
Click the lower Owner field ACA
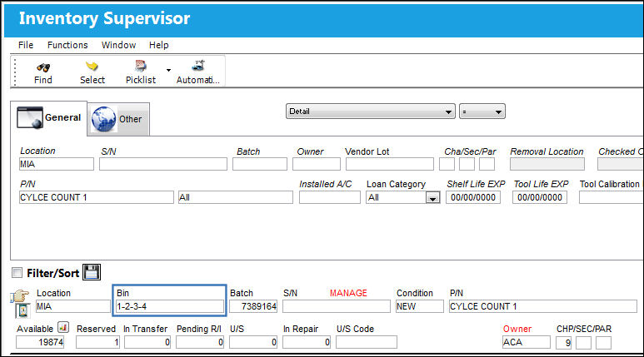527,342
